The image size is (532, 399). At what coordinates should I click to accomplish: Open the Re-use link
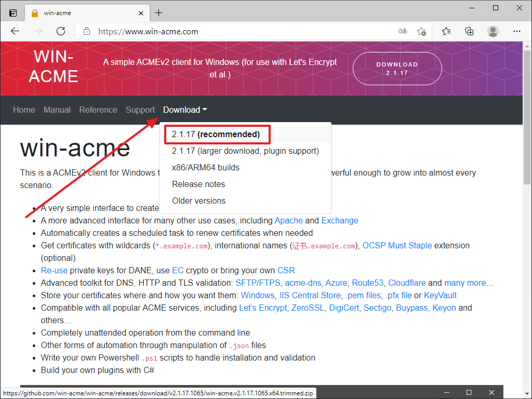(54, 270)
